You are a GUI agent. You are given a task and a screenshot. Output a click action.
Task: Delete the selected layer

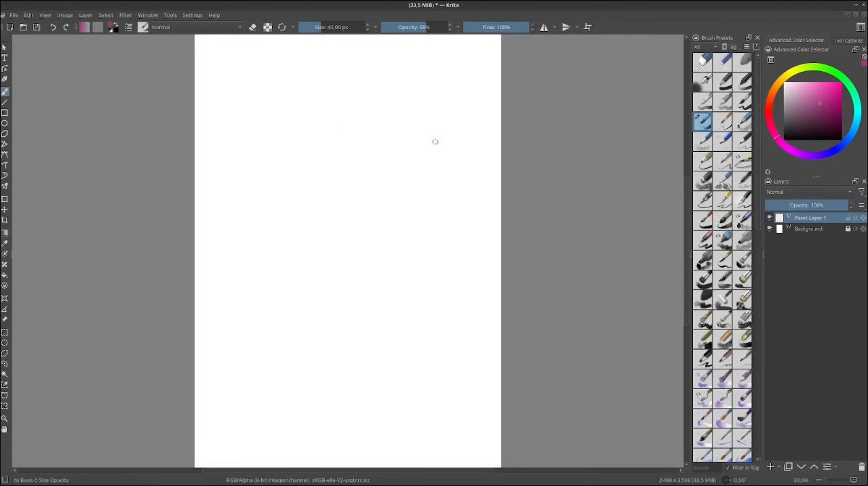[x=862, y=466]
